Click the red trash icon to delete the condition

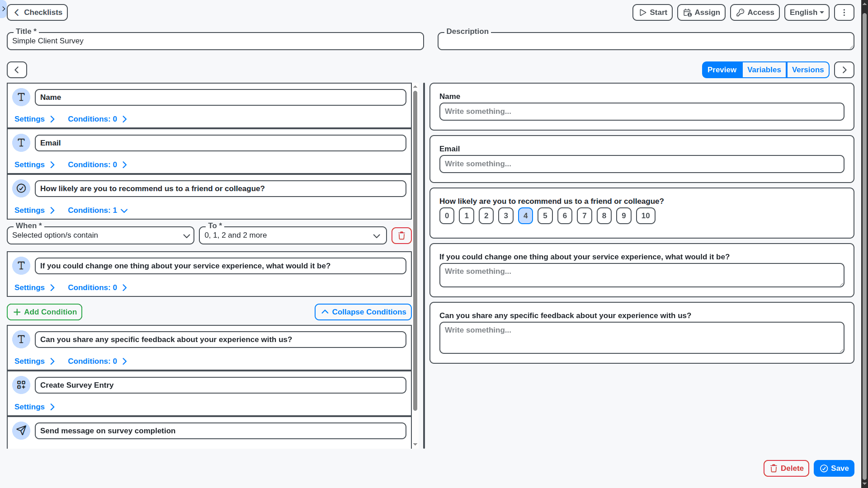click(x=401, y=235)
